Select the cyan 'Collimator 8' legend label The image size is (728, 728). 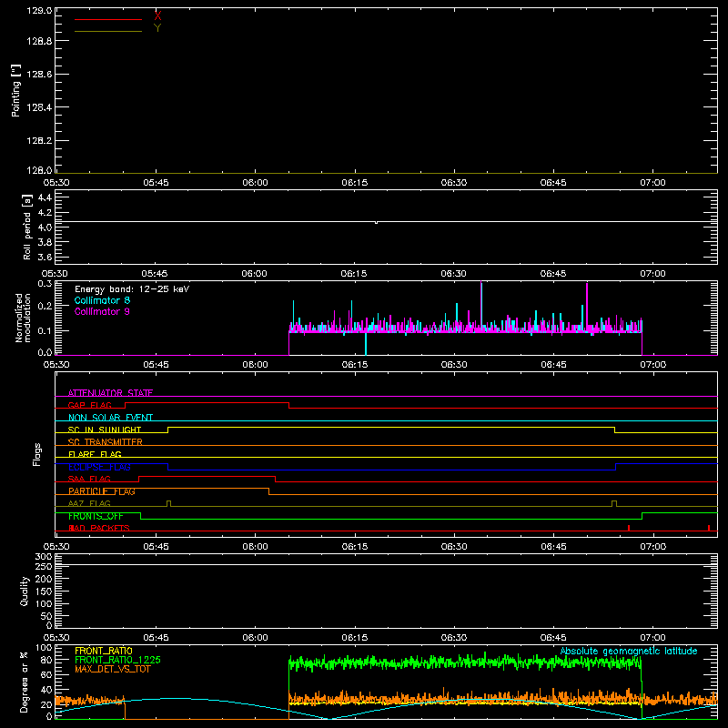pyautogui.click(x=102, y=300)
